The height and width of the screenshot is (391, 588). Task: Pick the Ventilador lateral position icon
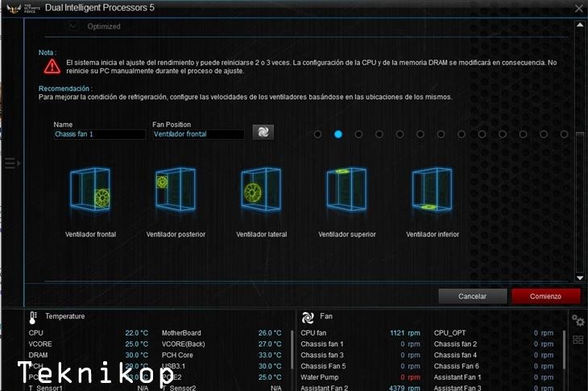coord(261,190)
